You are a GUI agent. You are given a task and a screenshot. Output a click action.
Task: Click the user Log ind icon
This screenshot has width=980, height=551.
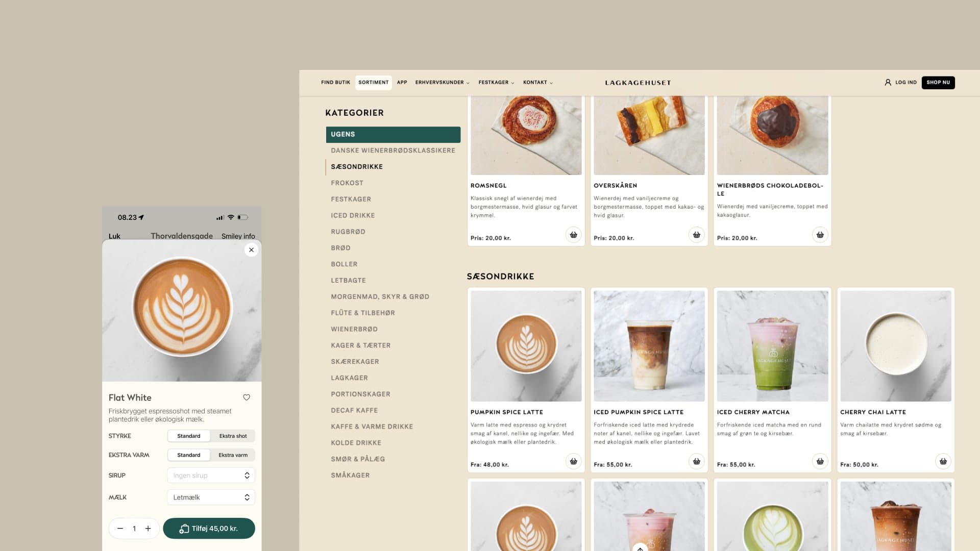[888, 82]
